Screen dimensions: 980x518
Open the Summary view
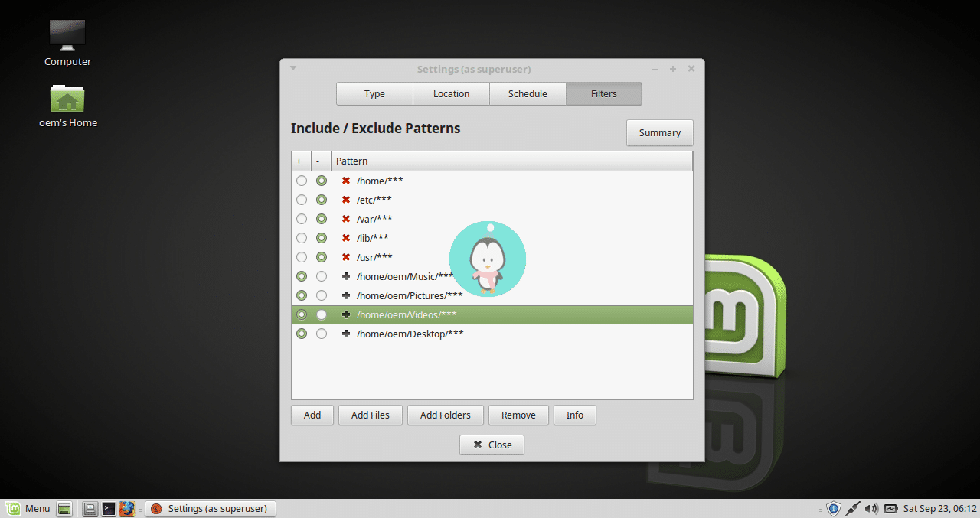click(659, 132)
